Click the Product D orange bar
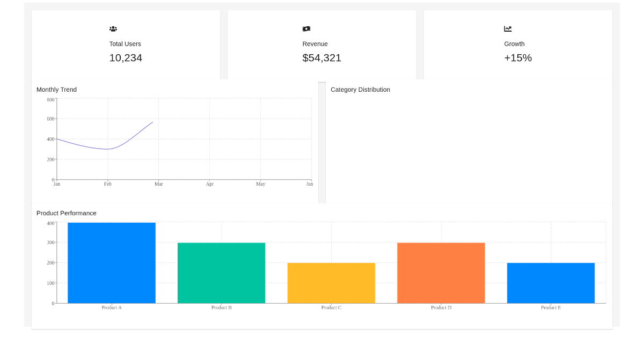The height and width of the screenshot is (338, 644). [x=441, y=273]
